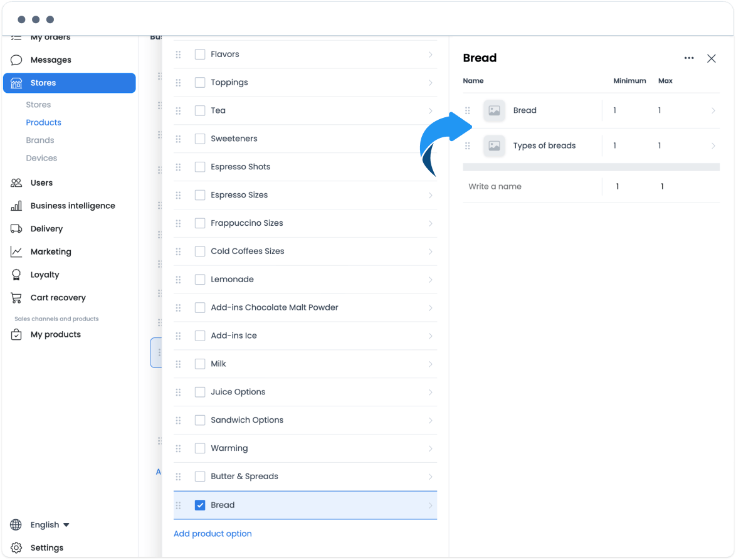Grab the drag handle of Lemonade row

[179, 280]
